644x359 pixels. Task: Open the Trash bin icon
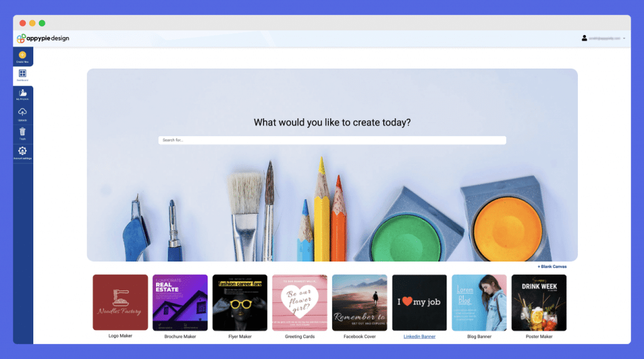point(23,131)
